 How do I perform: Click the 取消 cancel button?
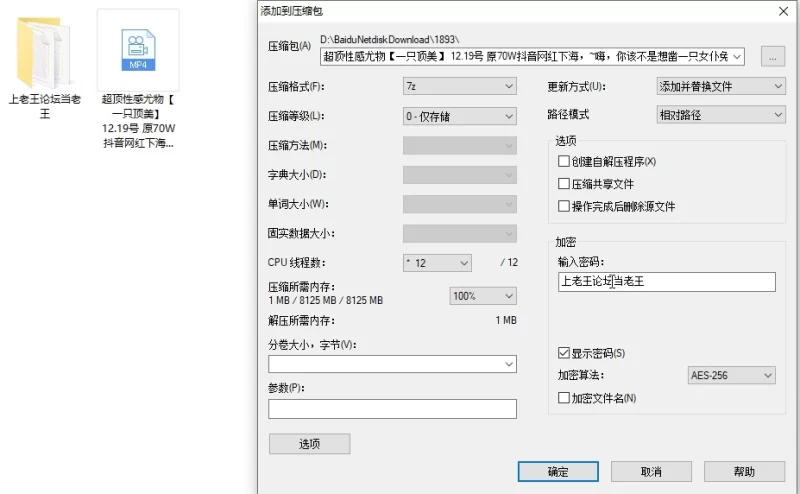(652, 472)
